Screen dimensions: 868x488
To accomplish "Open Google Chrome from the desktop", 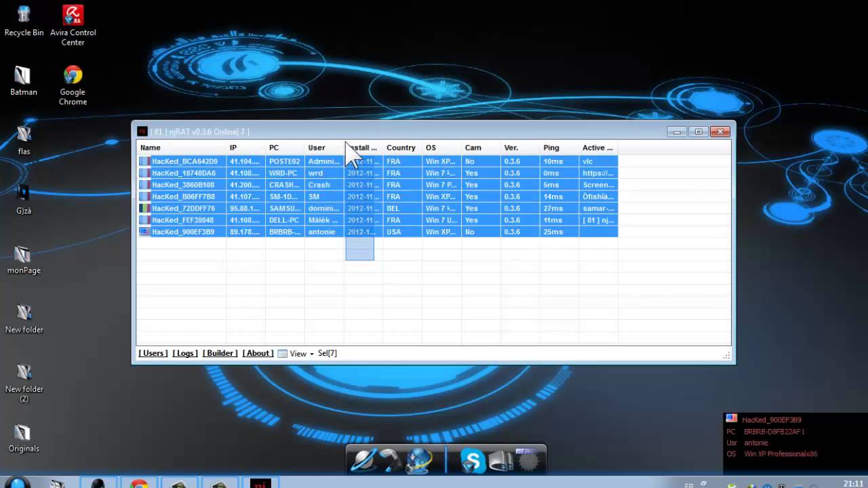I will click(x=73, y=85).
